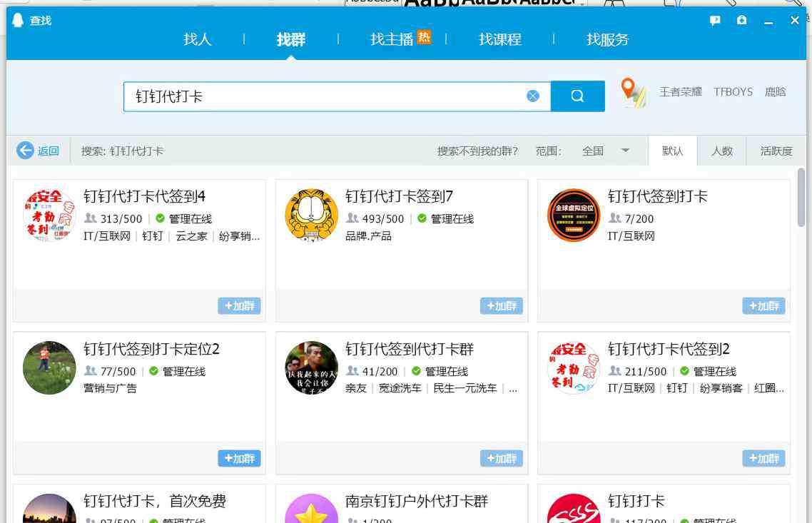Open the 找服务 tab

[x=607, y=39]
